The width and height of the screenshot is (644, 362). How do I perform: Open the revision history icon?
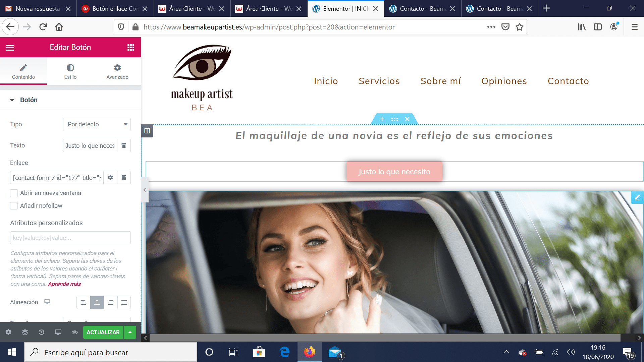[x=42, y=332]
